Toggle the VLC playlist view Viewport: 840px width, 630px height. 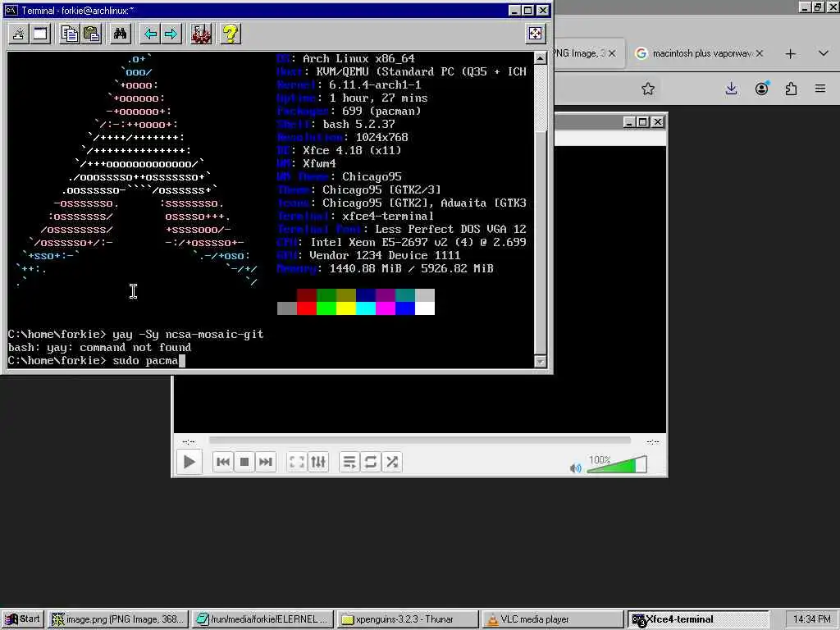pos(349,462)
